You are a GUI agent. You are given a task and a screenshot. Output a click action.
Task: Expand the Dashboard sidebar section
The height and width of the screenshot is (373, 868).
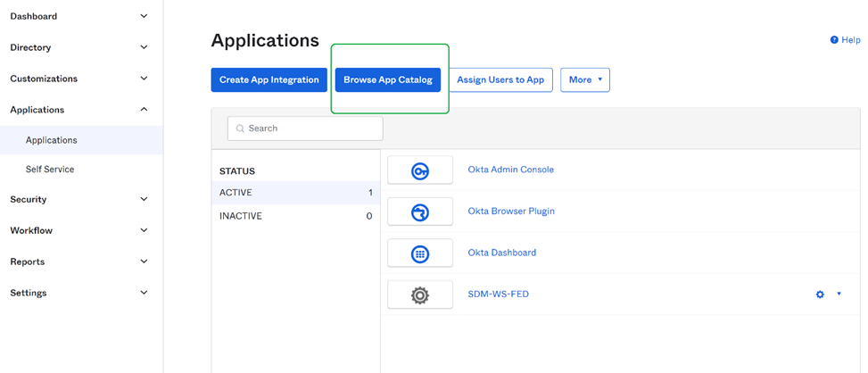click(x=144, y=17)
